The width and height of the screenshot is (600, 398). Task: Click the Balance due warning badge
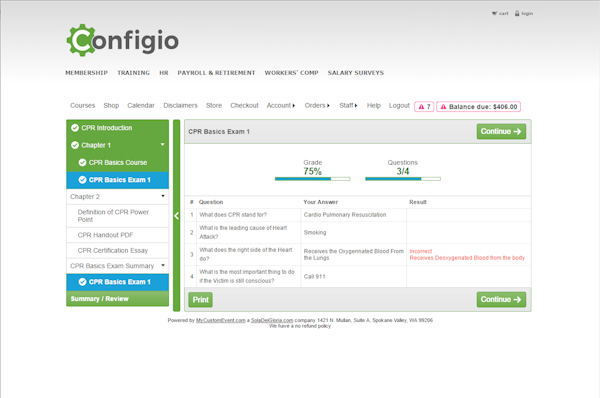[479, 106]
